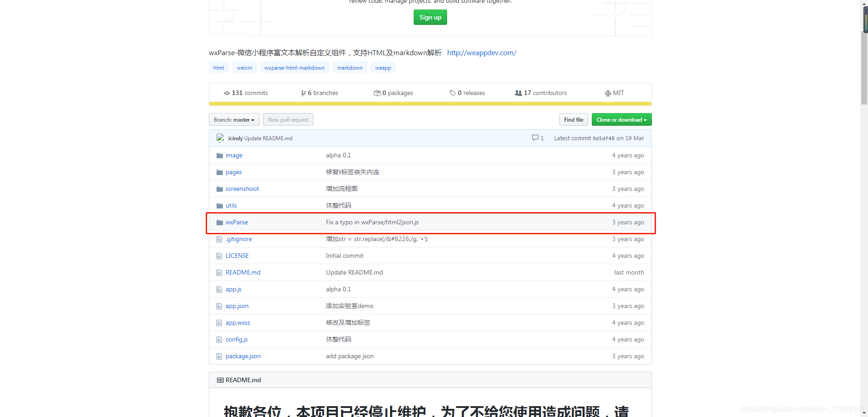The height and width of the screenshot is (417, 868).
Task: Open icindy's user profile link
Action: tap(236, 138)
